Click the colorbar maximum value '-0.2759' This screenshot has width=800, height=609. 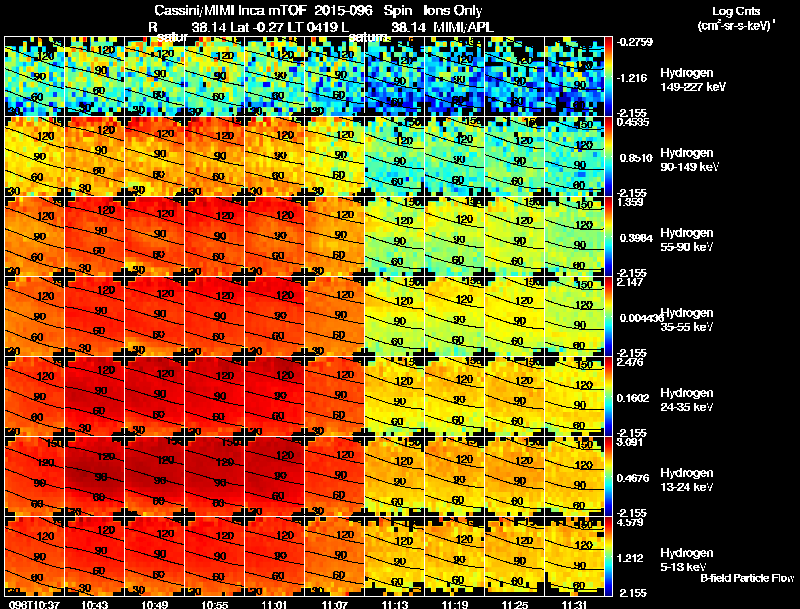(x=634, y=42)
